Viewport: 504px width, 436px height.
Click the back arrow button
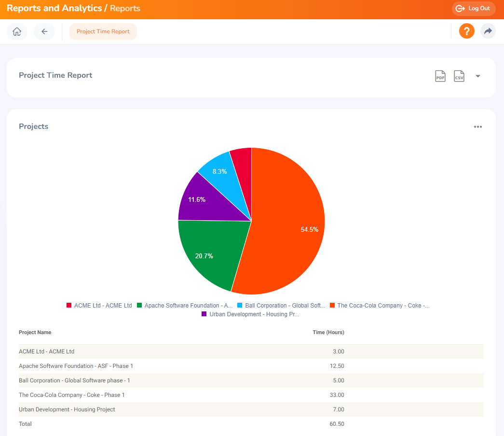[x=44, y=31]
